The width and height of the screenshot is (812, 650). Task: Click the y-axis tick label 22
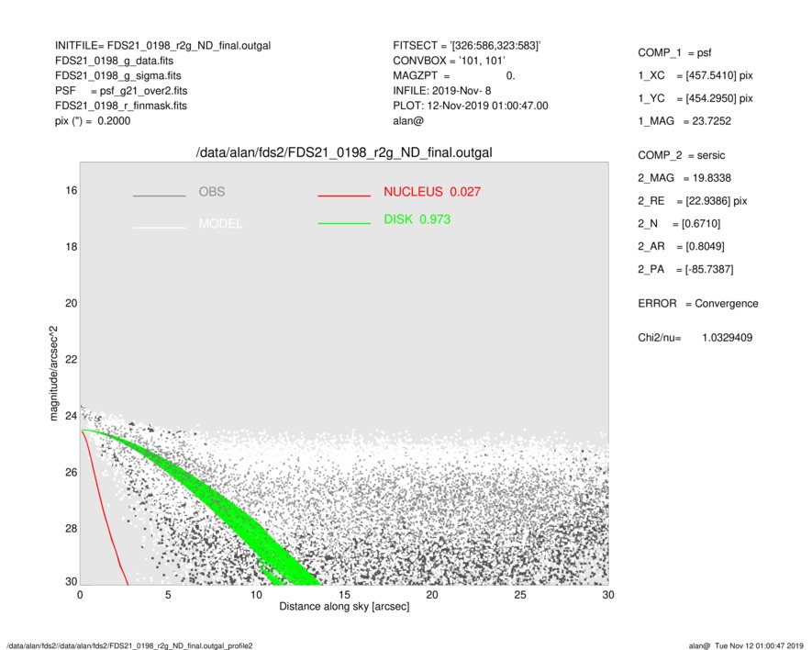(x=70, y=359)
